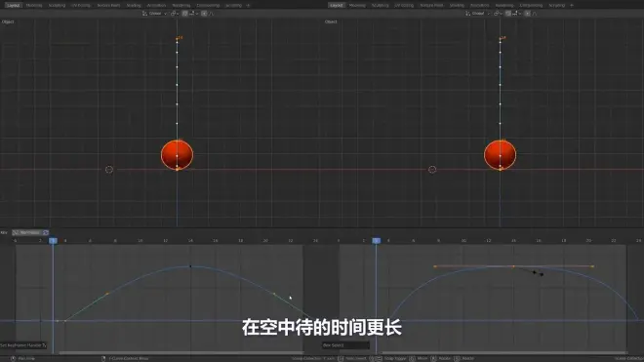Toggle snapping magnet in left viewport header
The height and width of the screenshot is (362, 644).
click(184, 14)
